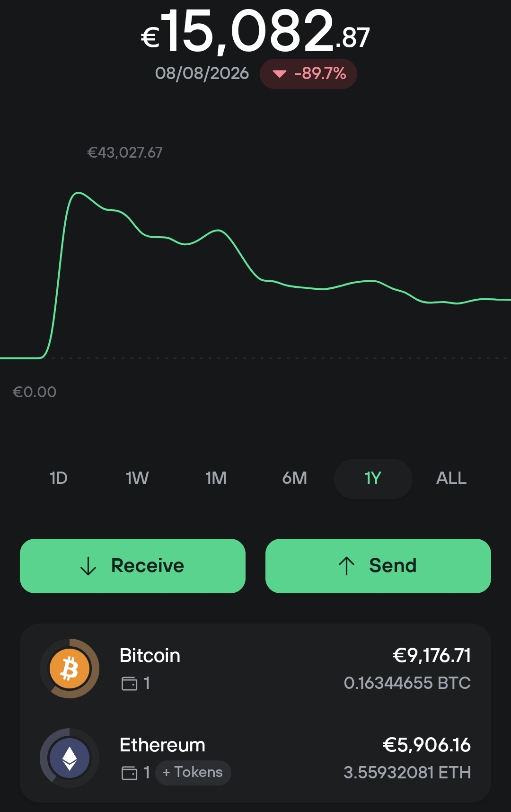Switch chart to 1M range
This screenshot has height=812, width=511.
pos(216,478)
